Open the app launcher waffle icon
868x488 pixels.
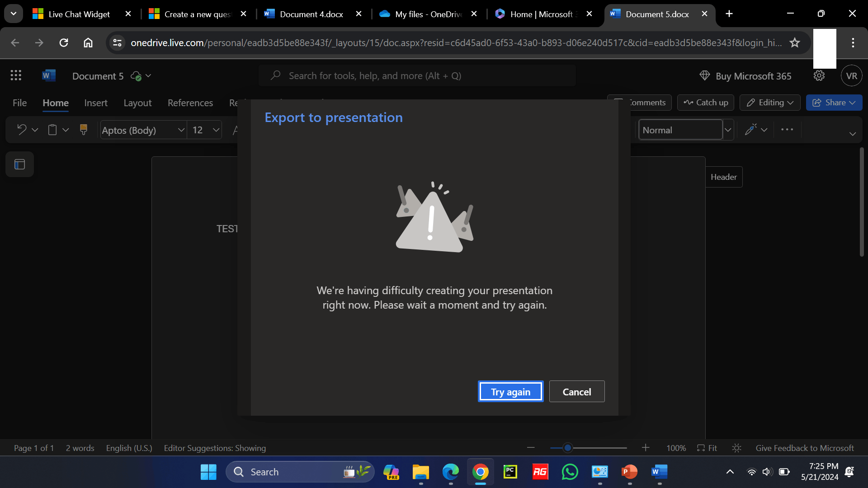tap(16, 75)
